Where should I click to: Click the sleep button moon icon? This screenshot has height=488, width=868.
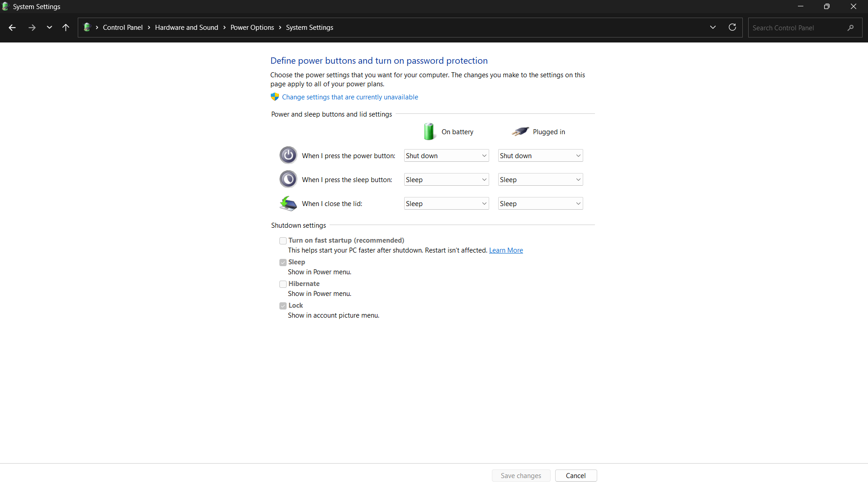pos(288,179)
